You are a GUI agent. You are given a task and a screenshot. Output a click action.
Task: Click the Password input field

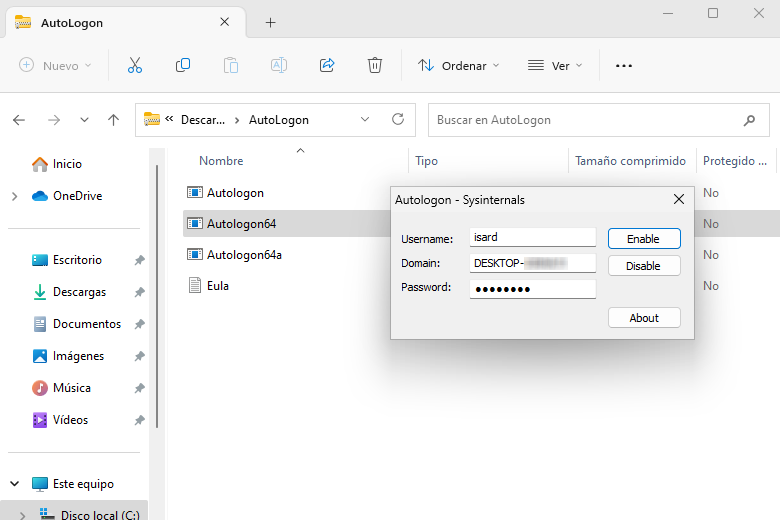[x=533, y=289]
